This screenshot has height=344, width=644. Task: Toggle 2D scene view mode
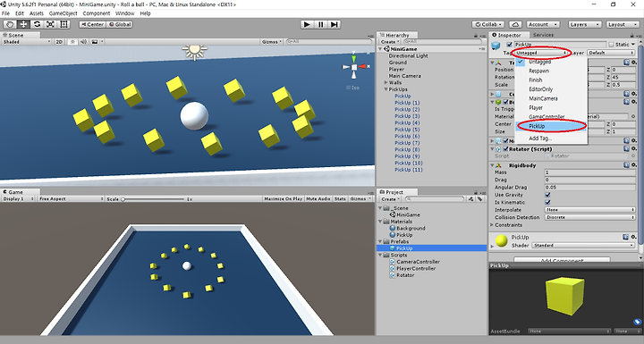pyautogui.click(x=60, y=41)
